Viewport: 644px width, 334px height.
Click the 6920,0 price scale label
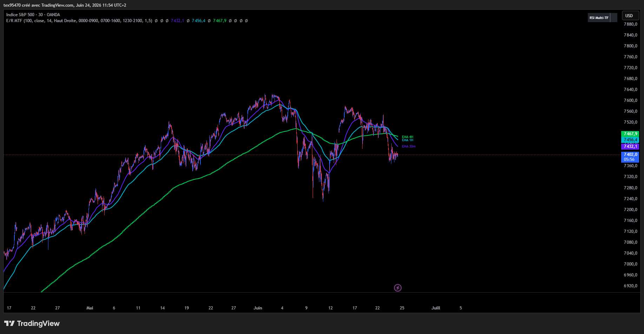(630, 286)
